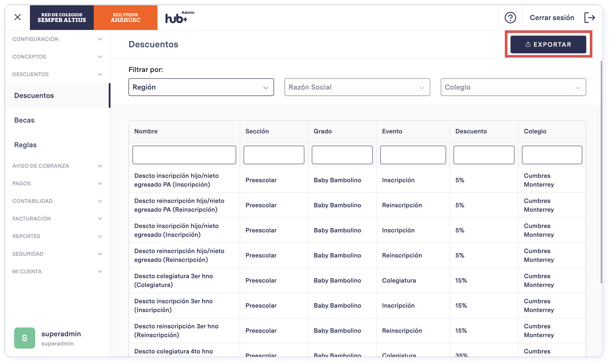Switch to Red Prepa Anáhuac tab
The image size is (610, 364).
[x=125, y=18]
